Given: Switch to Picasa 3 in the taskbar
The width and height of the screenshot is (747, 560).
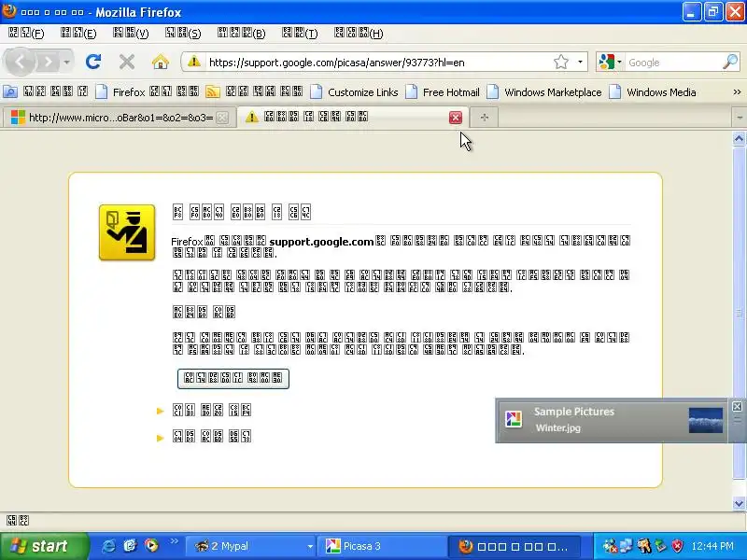Looking at the screenshot, I should (x=384, y=546).
